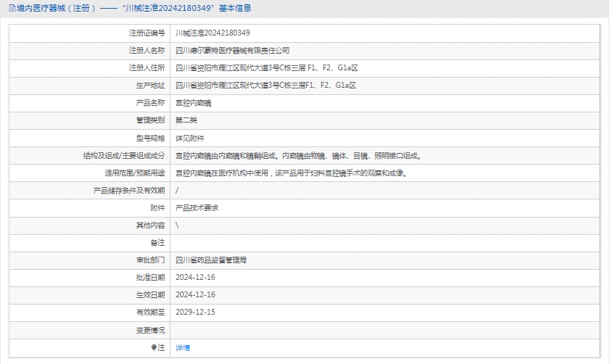Screen dimensions: 610x364
Task: Click the expiry date 2029-12-15
Action: (x=195, y=312)
